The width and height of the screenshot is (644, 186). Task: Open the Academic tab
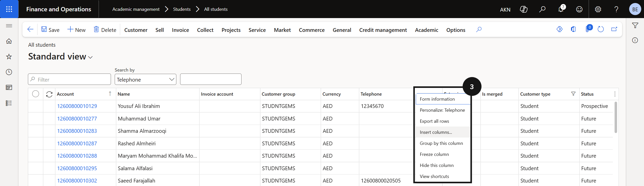(x=427, y=30)
